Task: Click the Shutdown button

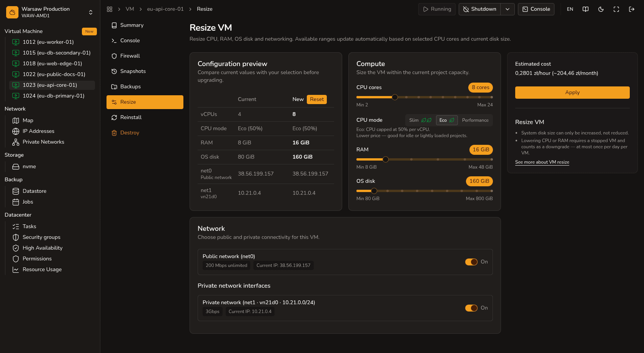Action: coord(480,9)
